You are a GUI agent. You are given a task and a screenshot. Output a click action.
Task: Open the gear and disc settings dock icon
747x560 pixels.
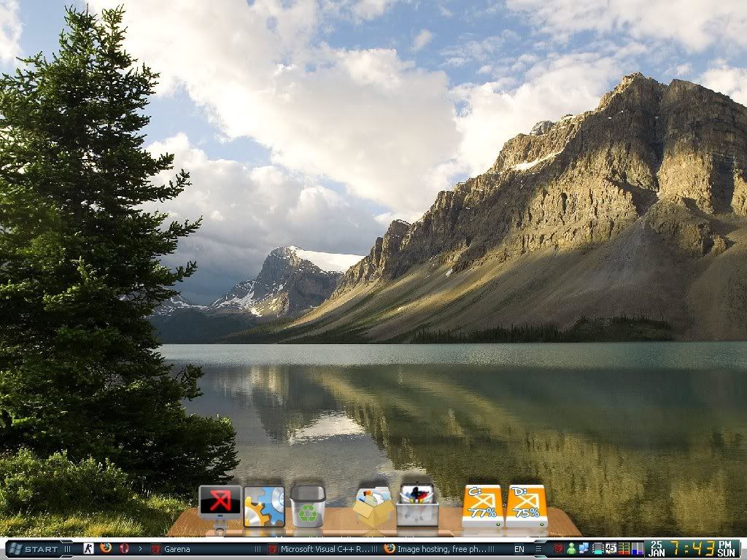tap(263, 506)
